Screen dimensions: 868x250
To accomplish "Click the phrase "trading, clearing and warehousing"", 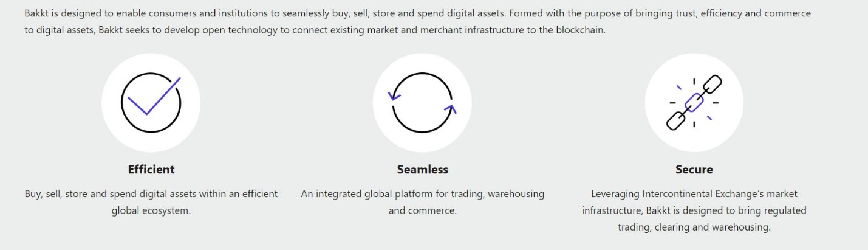I will (x=694, y=227).
